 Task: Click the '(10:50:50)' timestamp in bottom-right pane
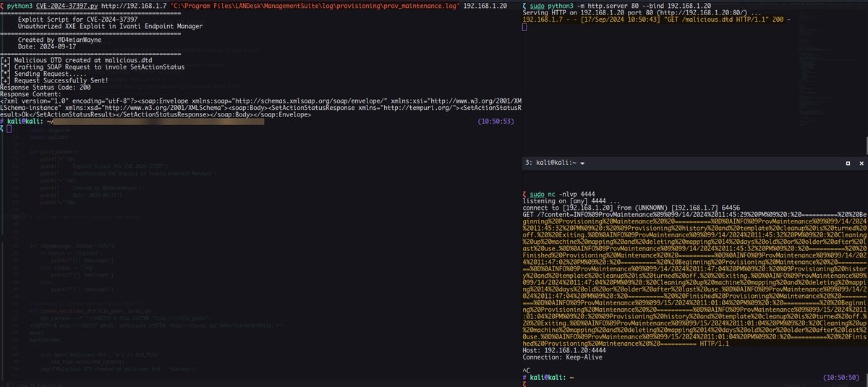[842, 378]
